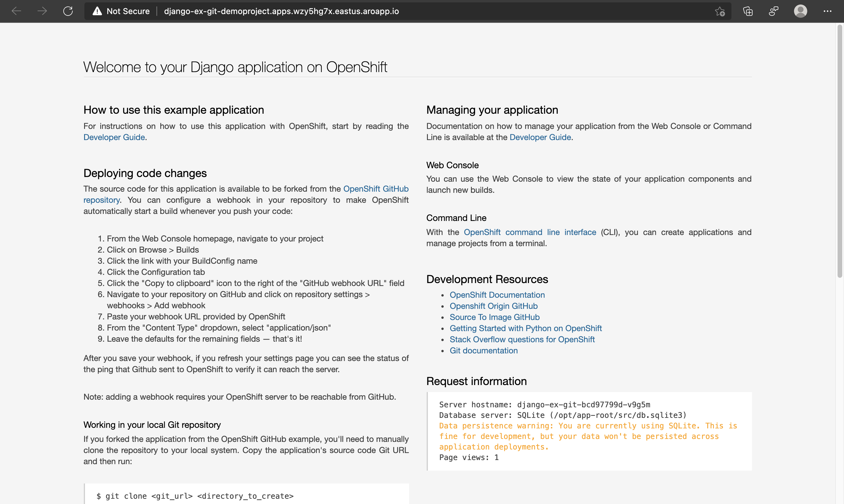Click the browser favorites/star icon
Screen dimensions: 844x504
(x=720, y=11)
